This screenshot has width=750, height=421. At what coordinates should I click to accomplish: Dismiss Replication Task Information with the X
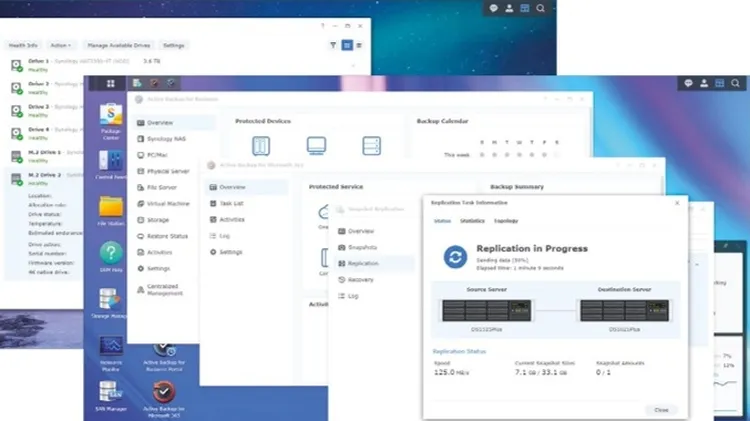(677, 203)
